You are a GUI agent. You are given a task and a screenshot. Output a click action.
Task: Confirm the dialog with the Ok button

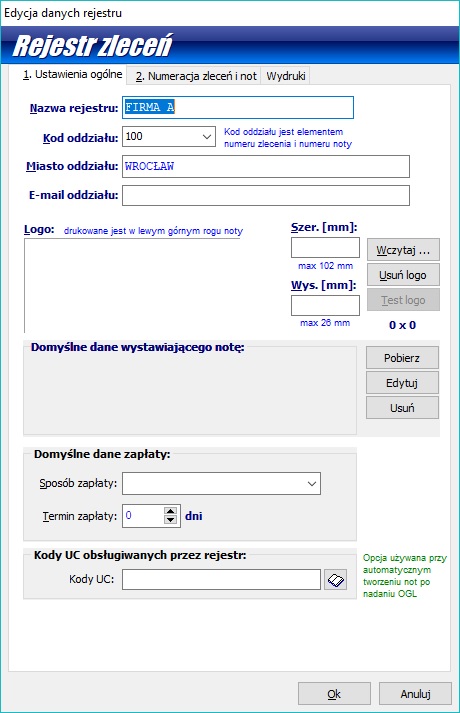tap(334, 694)
